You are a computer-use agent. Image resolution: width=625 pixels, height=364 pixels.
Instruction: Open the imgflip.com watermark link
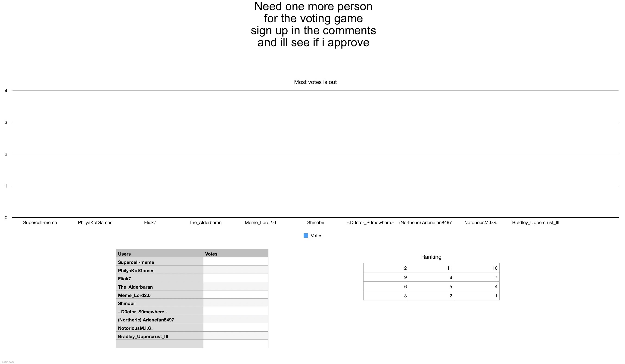[7, 362]
